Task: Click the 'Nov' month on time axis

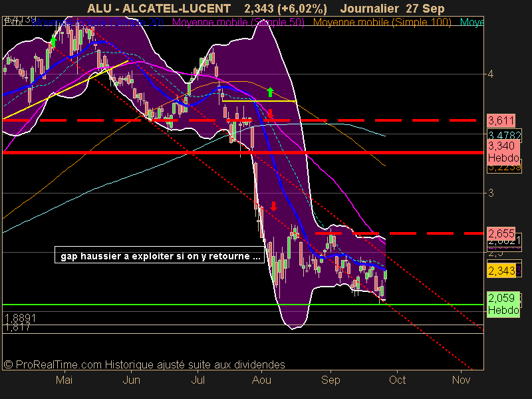Action: pyautogui.click(x=461, y=380)
